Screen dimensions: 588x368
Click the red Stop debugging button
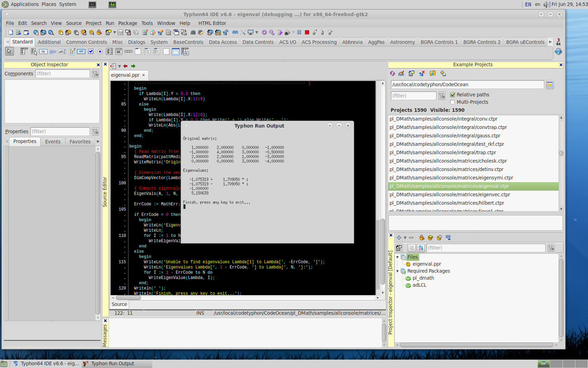click(x=307, y=32)
